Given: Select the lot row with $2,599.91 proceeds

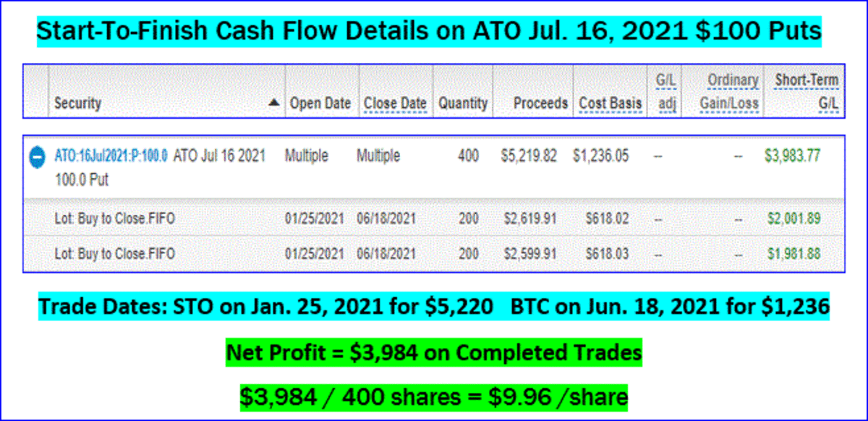Looking at the screenshot, I should 115,254.
